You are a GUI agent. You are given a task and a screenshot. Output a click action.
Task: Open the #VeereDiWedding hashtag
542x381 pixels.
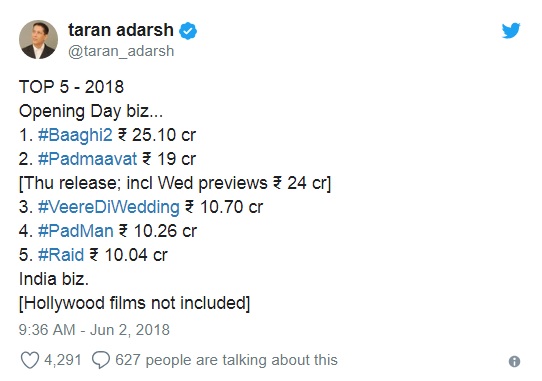109,207
